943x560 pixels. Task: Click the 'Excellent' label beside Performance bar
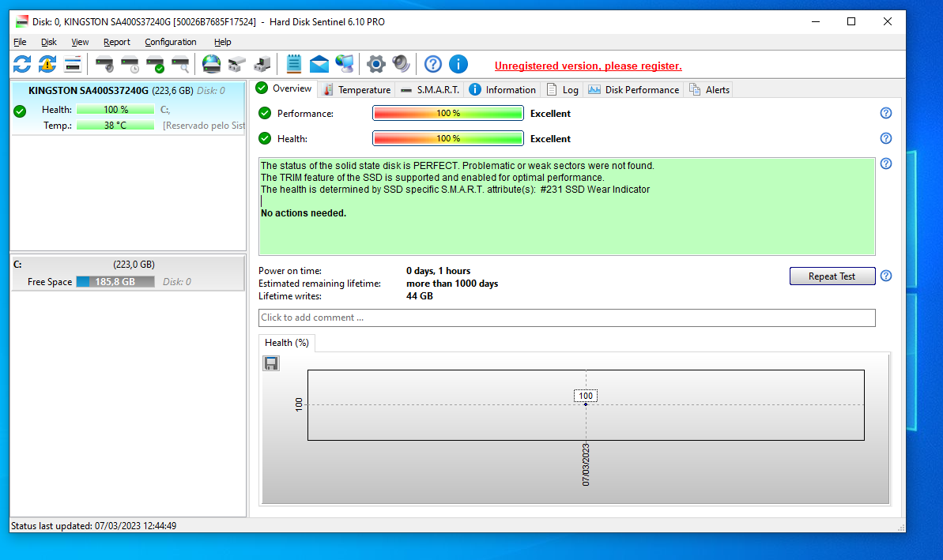550,114
